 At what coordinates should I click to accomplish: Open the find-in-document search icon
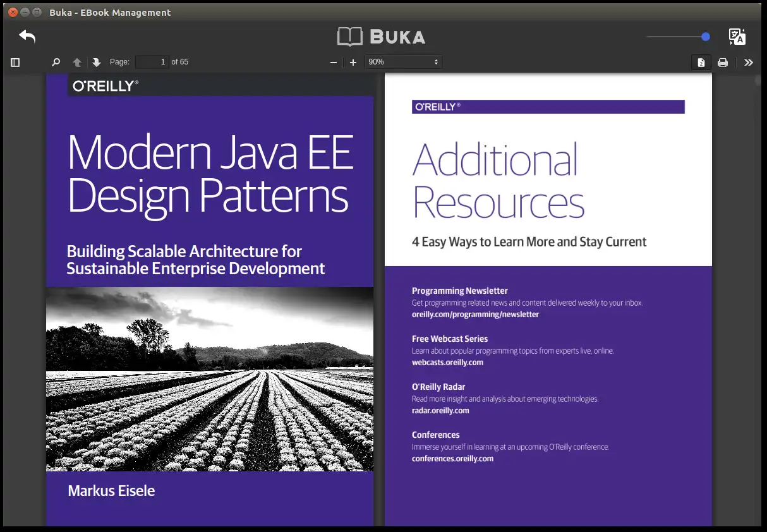coord(56,62)
